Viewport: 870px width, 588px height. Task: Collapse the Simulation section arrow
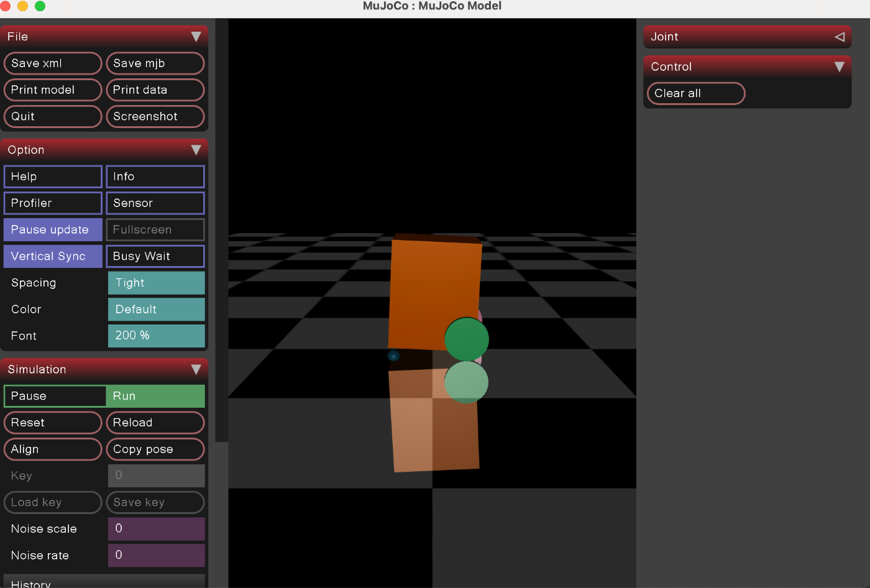point(196,369)
